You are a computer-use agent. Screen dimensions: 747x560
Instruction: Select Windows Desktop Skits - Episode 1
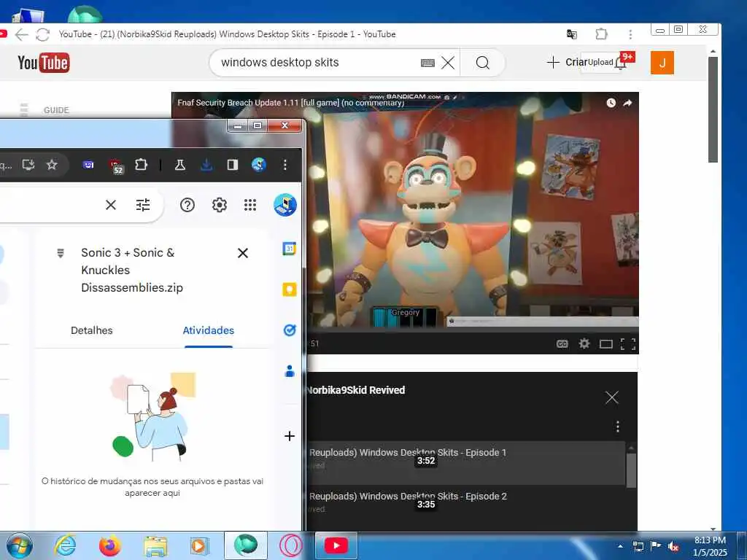466,463
